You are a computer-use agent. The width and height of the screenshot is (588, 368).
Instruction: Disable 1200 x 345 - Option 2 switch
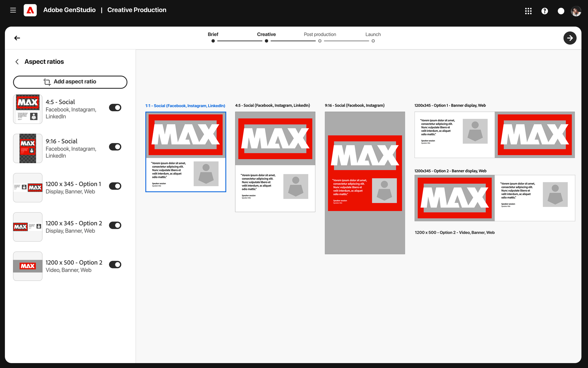[115, 225]
